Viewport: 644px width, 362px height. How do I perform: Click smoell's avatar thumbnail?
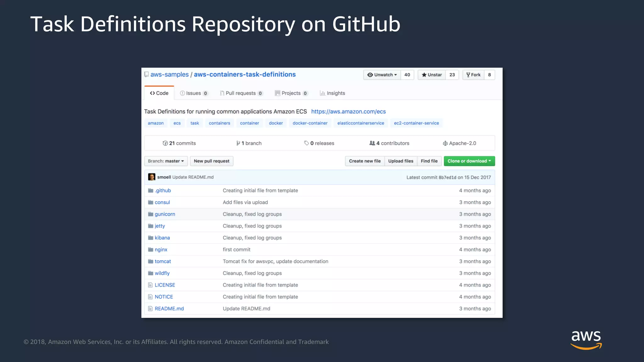click(152, 177)
